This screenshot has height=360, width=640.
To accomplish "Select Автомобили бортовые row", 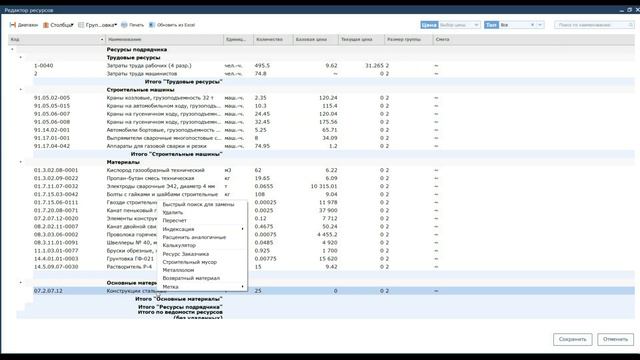I will pyautogui.click(x=334, y=130).
